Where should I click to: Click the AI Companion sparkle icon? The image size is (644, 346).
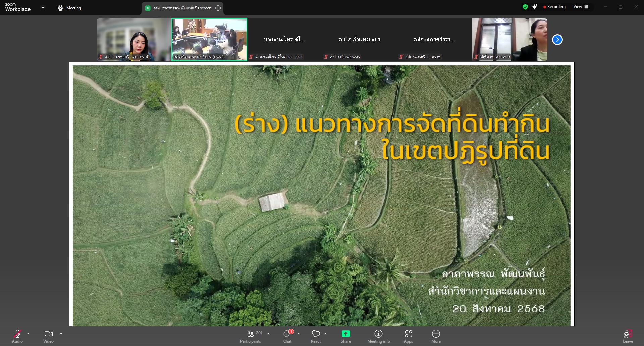point(535,7)
